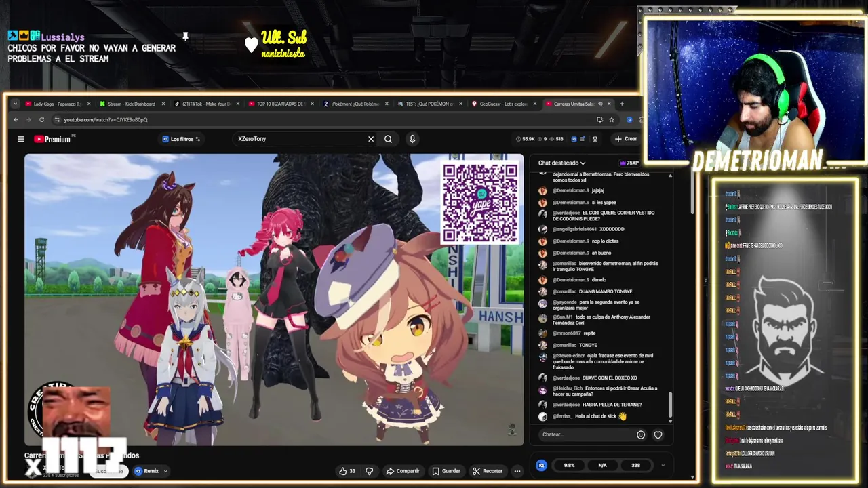868x488 pixels.
Task: Click the blue vidIQ icon below chat
Action: [541, 465]
